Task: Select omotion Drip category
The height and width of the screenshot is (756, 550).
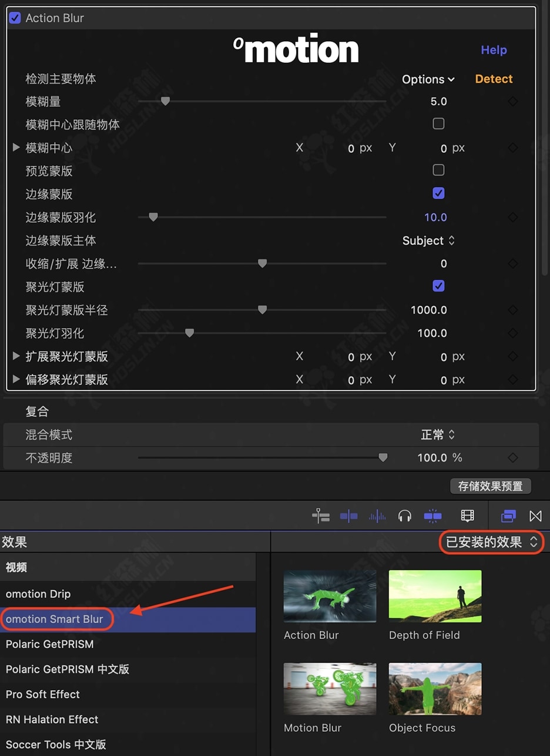Action: click(x=128, y=594)
